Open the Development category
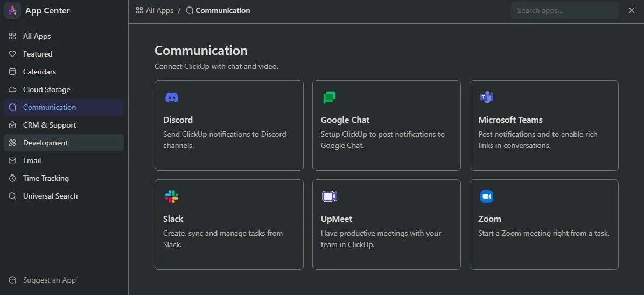Image resolution: width=644 pixels, height=295 pixels. point(64,143)
